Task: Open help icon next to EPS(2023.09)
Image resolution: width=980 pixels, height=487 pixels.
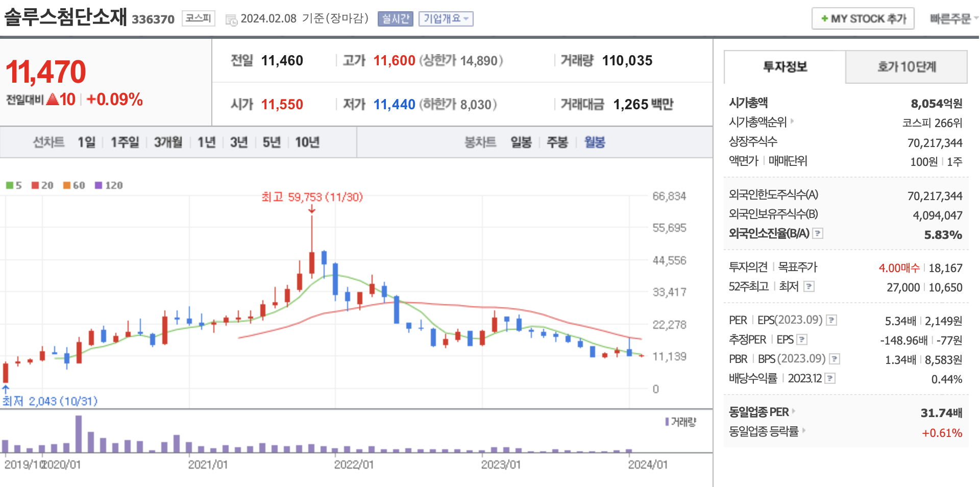Action: click(831, 320)
